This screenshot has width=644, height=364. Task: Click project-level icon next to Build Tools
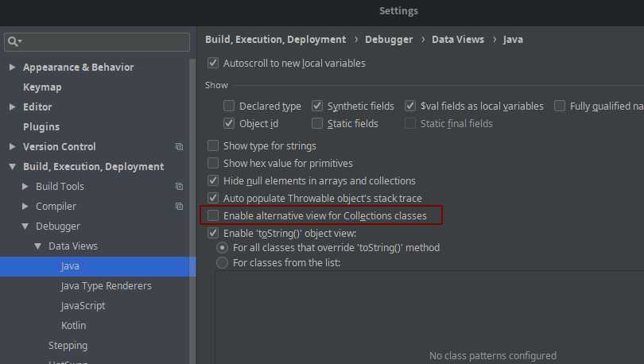tap(179, 187)
